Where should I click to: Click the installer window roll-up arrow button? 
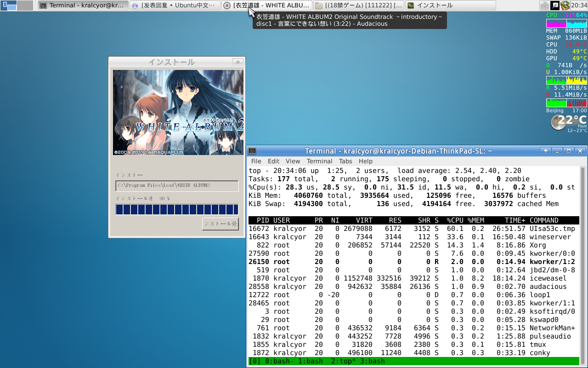237,62
